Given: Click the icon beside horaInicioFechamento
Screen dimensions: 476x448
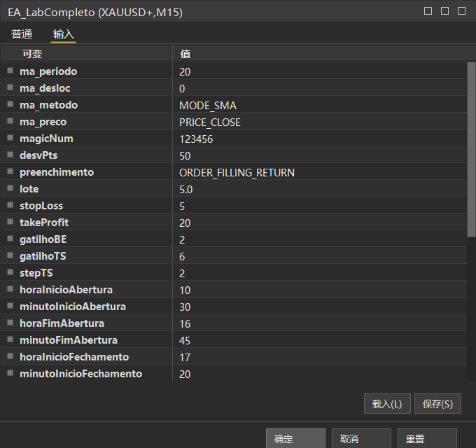Looking at the screenshot, I should coord(10,356).
